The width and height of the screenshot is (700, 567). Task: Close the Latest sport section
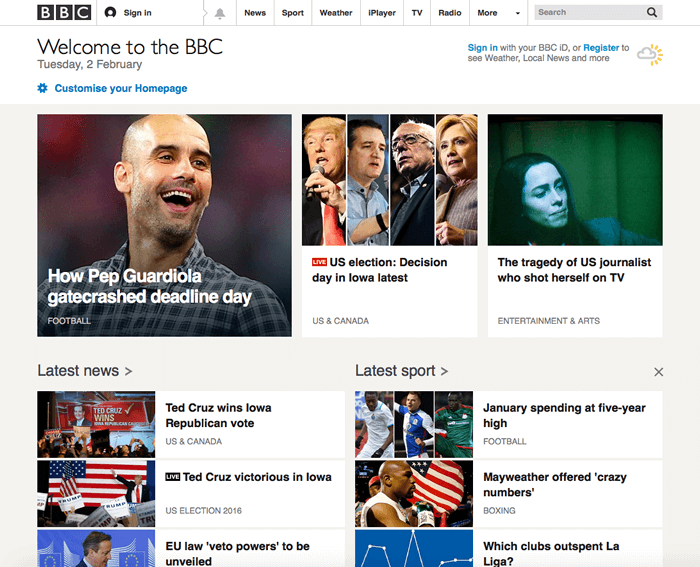click(x=658, y=372)
